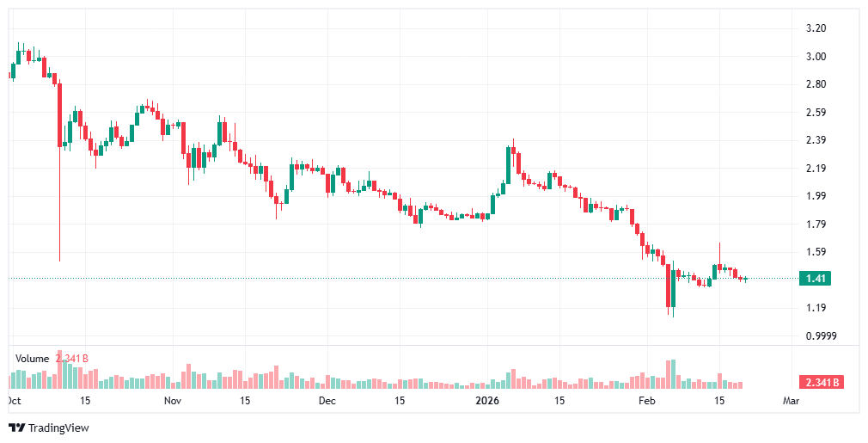868x443 pixels.
Task: Click the 0.9999 price scale label
Action: (x=821, y=336)
